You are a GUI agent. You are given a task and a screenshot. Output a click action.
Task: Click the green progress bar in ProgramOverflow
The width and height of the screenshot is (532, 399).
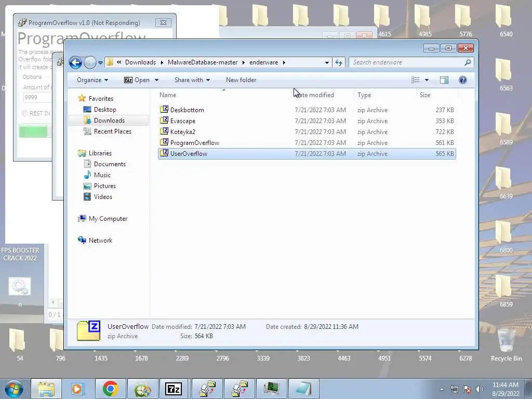[x=33, y=131]
